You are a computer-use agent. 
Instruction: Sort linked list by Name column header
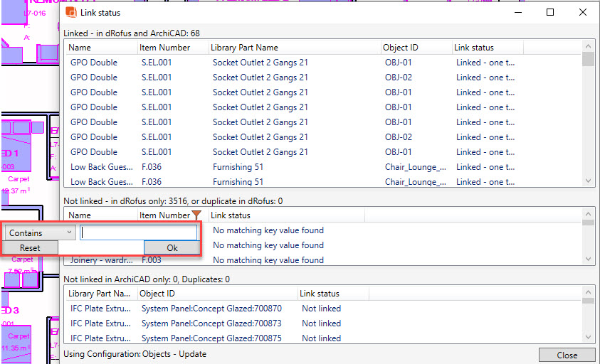point(100,48)
